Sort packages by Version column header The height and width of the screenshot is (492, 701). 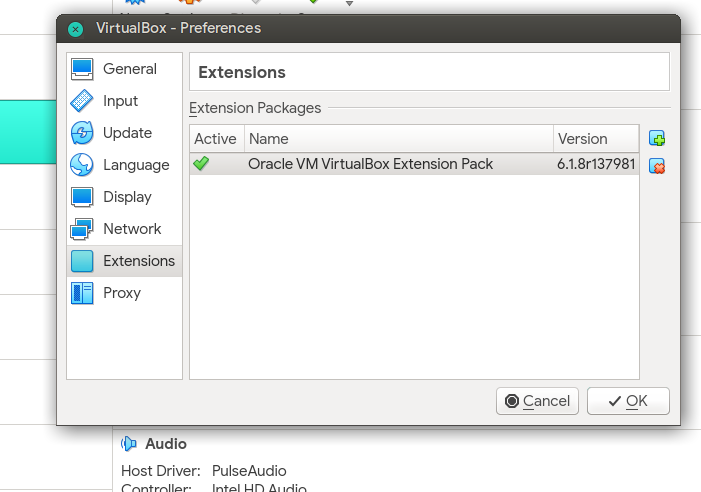(x=595, y=139)
